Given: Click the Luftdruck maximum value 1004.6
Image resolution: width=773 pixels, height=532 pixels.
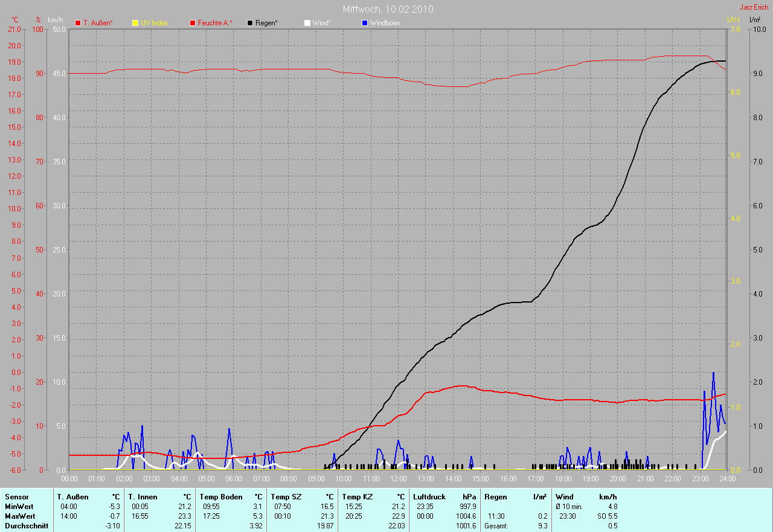Looking at the screenshot, I should [466, 516].
